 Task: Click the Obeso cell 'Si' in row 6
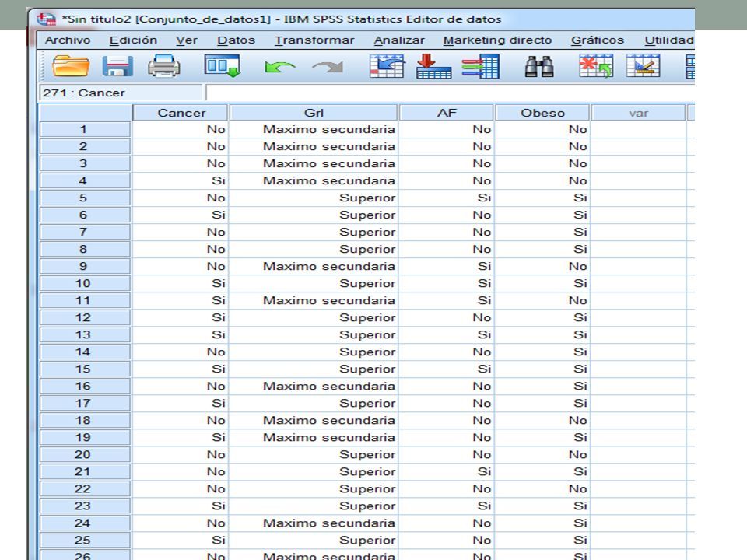[542, 215]
